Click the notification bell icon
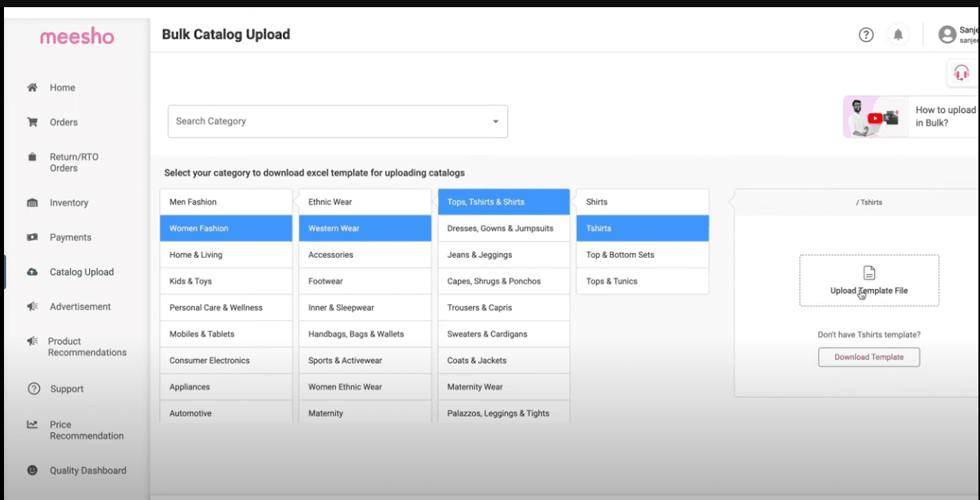 point(898,34)
